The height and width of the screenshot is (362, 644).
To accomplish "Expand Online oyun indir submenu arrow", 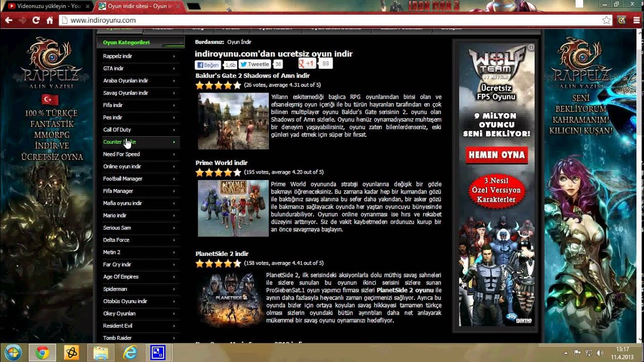I will click(174, 166).
